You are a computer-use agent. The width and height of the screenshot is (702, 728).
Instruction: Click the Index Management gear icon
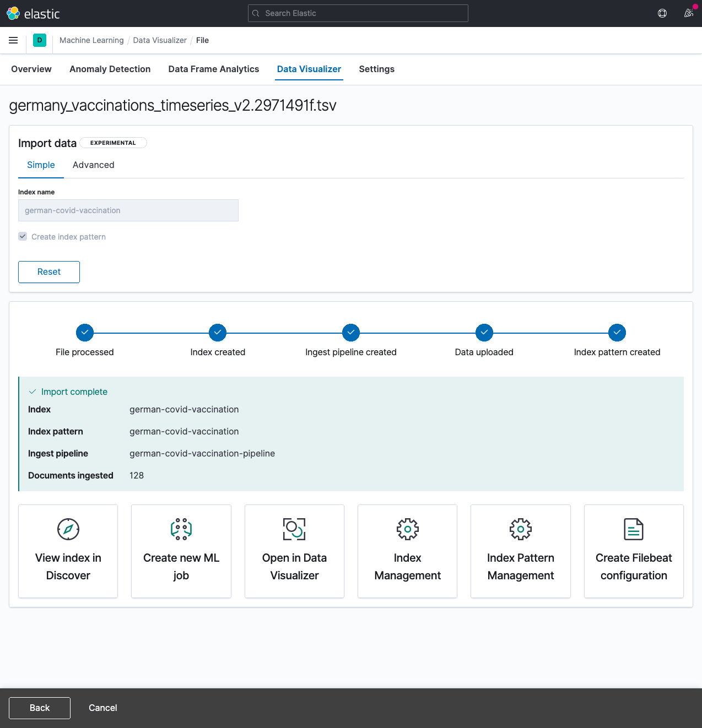click(408, 529)
